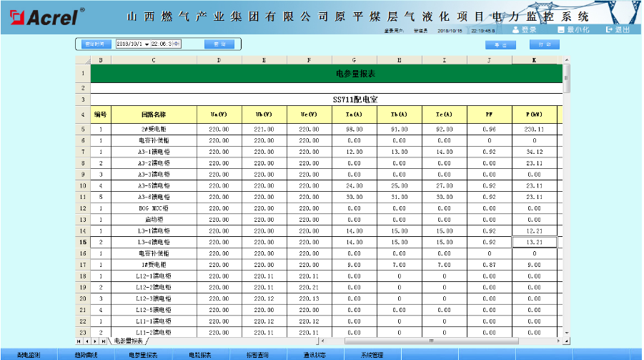Open the 电参量报表 bottom menu
The width and height of the screenshot is (644, 360).
(143, 355)
